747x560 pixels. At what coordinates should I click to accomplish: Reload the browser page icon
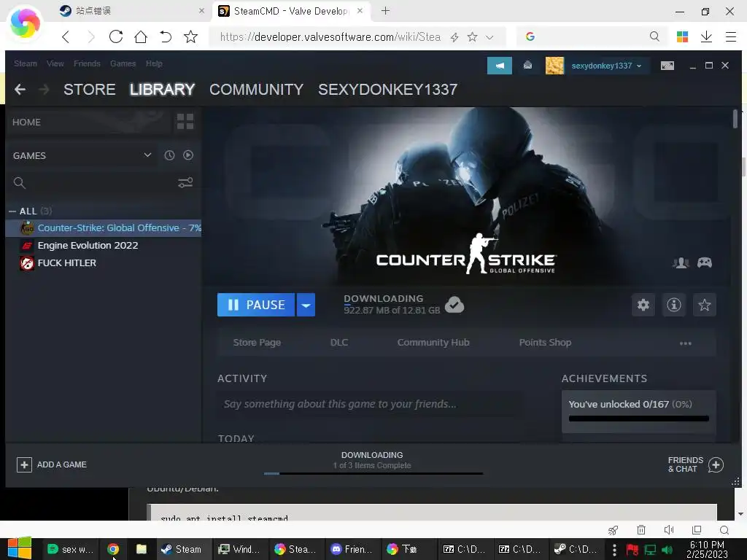[x=116, y=36]
